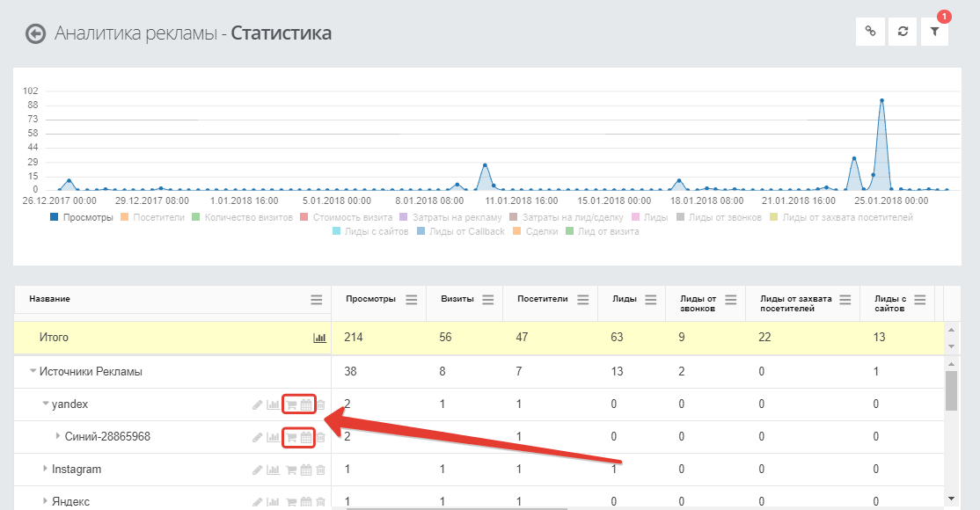Image resolution: width=980 pixels, height=510 pixels.
Task: Click the pencil edit icon for yandex
Action: [258, 405]
